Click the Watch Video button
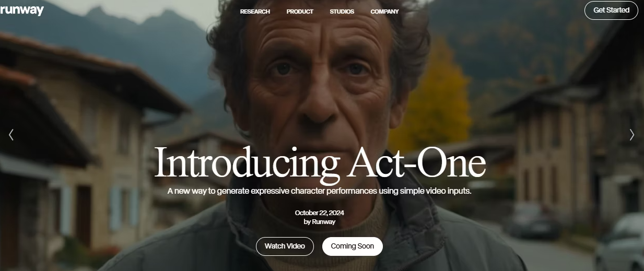This screenshot has height=271, width=644. point(285,246)
